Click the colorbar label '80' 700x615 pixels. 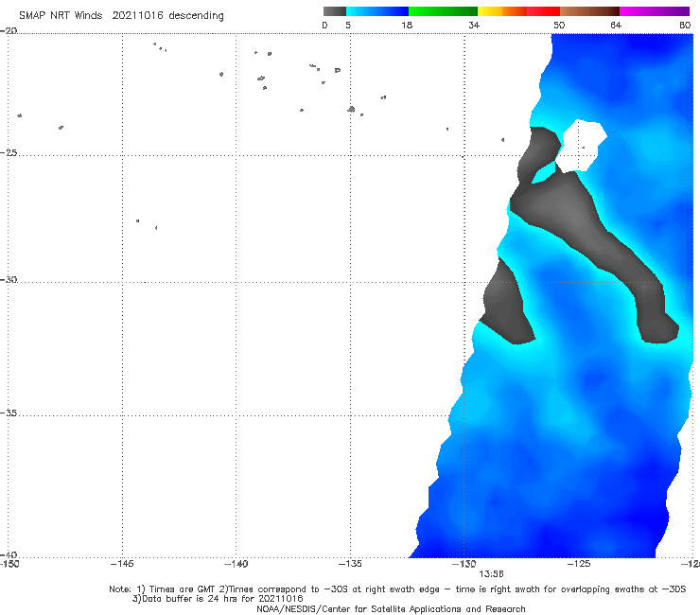click(x=685, y=26)
